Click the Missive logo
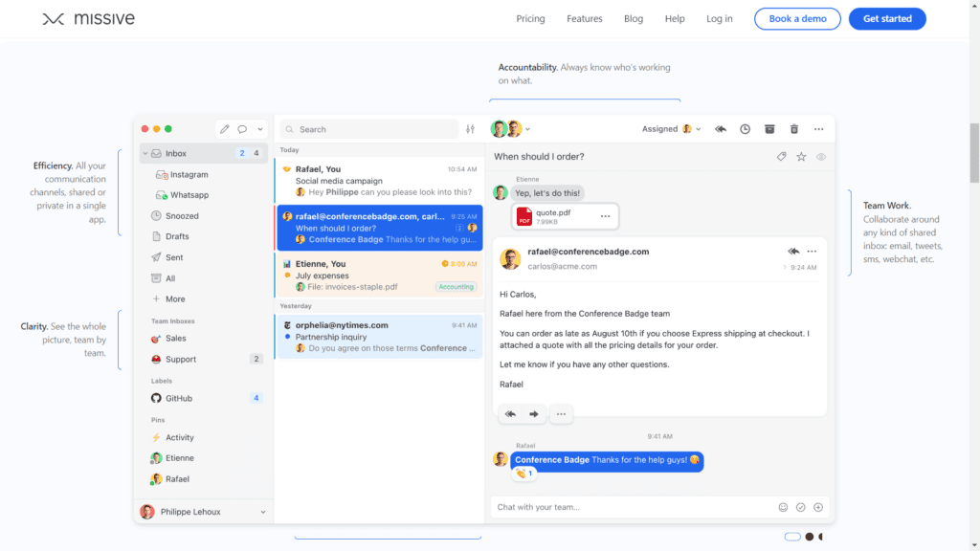Viewport: 980px width, 551px height. coord(89,19)
